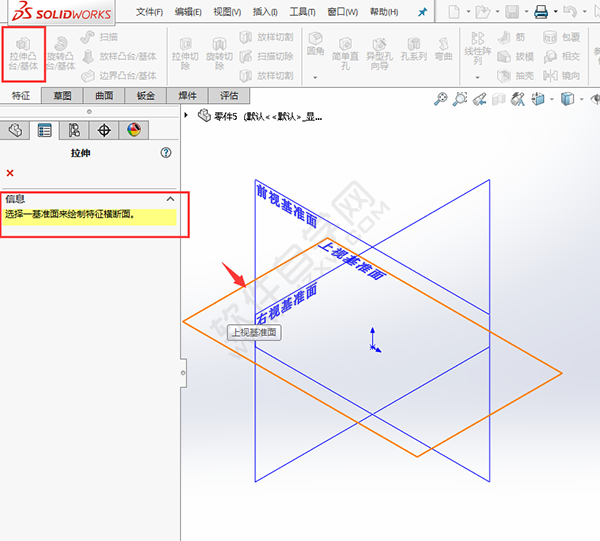
Task: Open the 线性阵列 pattern dropdown arrow
Action: coord(478,78)
